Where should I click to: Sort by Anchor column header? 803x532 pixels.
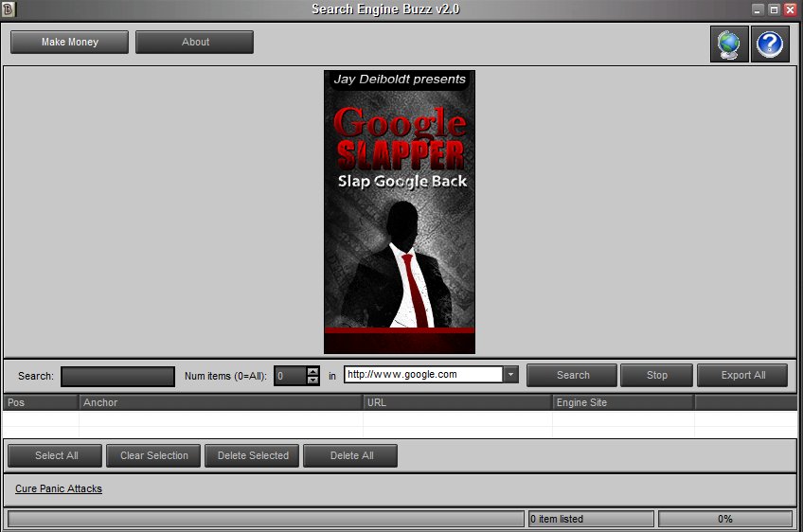(x=222, y=402)
